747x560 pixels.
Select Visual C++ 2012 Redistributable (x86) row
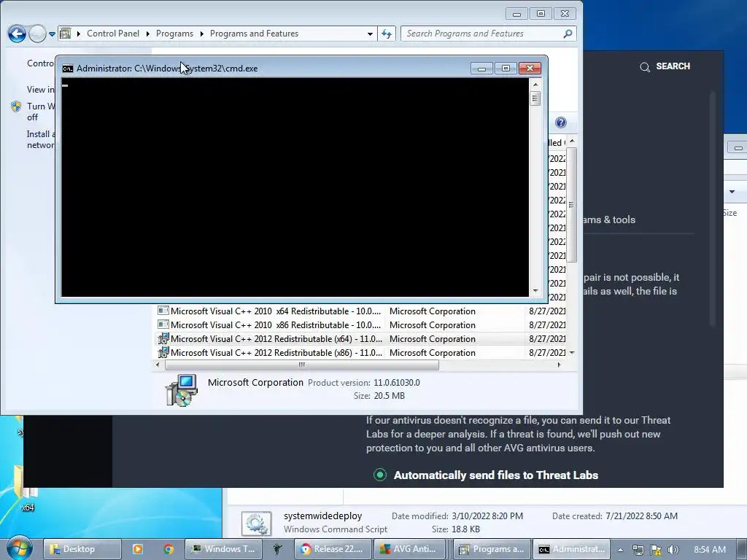point(361,352)
